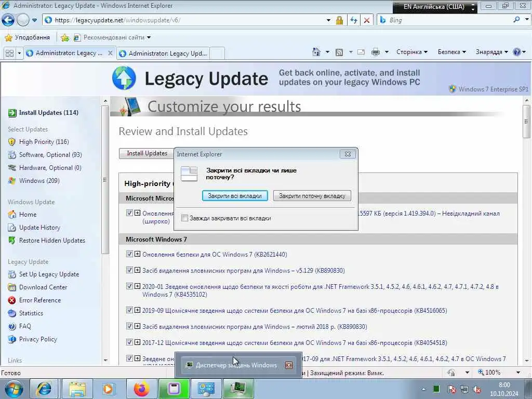Click Закрити всі вкладки button
The image size is (532, 399).
(235, 196)
